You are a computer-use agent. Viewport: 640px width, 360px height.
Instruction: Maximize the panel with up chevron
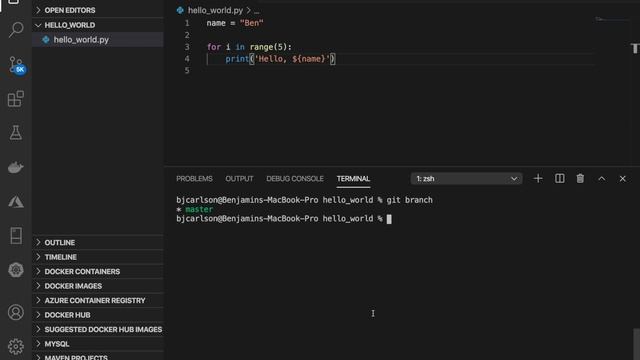[602, 179]
